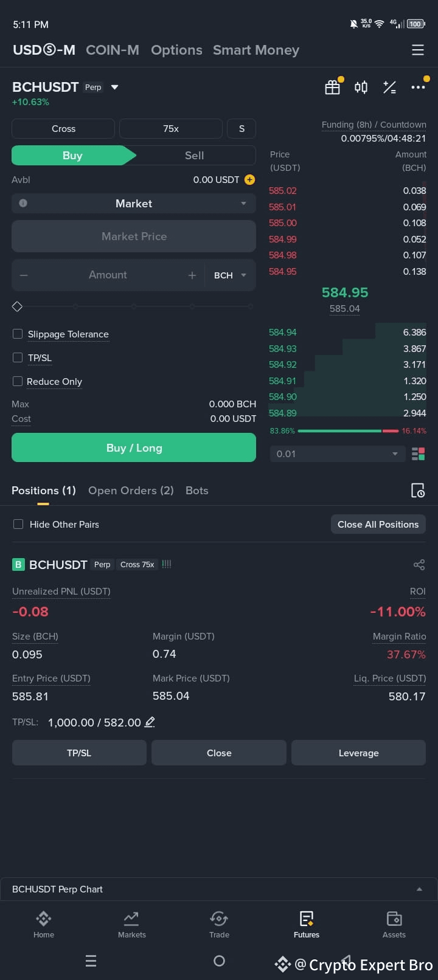Tap the Buy / Long button
438x980 pixels.
134,447
